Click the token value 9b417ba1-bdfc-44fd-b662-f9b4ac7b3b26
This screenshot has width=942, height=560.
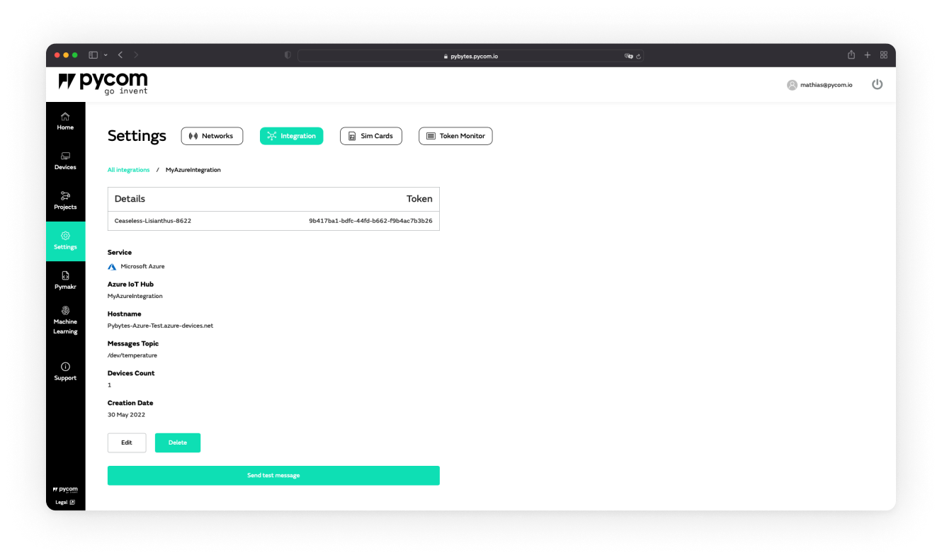[370, 221]
